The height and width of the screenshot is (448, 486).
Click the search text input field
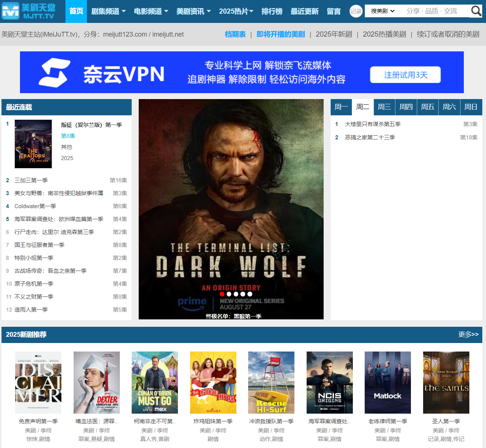pos(433,11)
